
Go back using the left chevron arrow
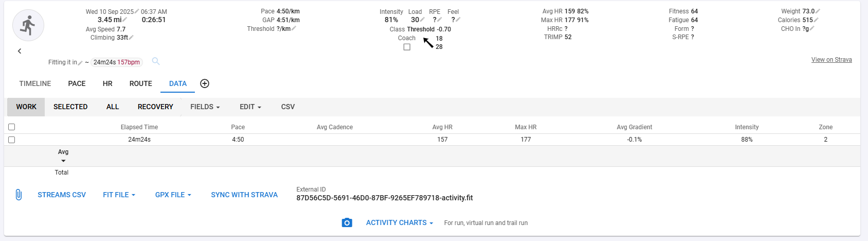coord(20,51)
